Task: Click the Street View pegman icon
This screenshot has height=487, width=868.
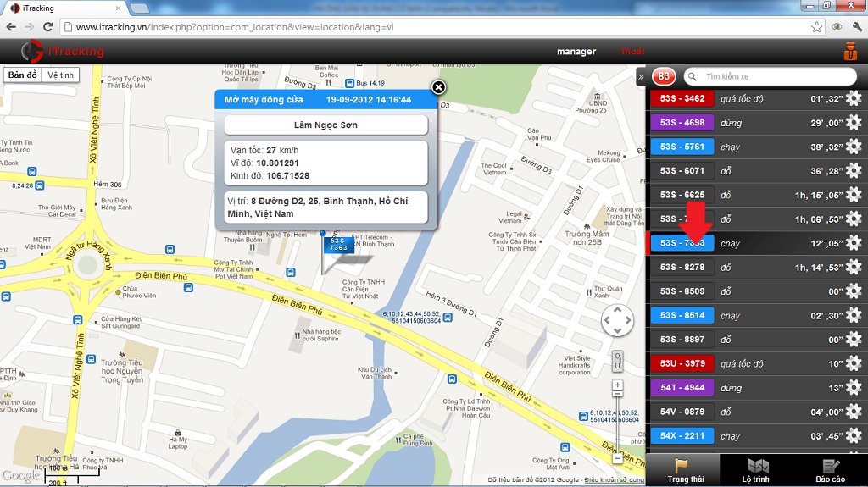Action: [x=617, y=361]
